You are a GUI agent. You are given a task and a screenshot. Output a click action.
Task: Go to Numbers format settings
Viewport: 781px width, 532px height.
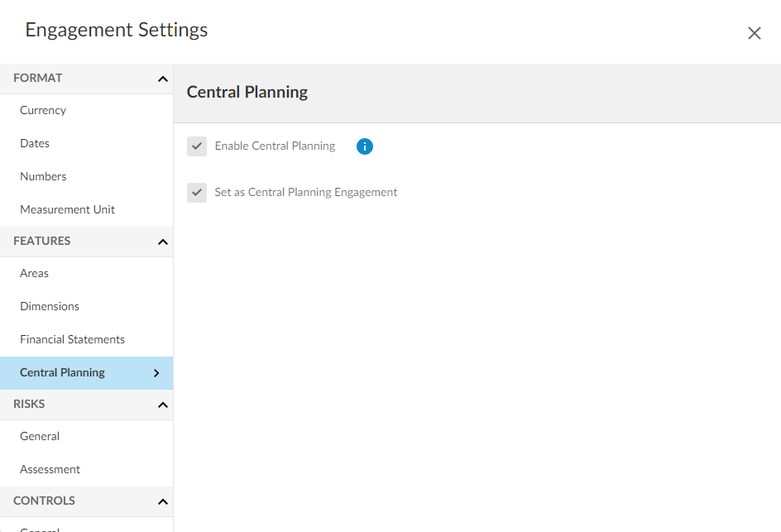[43, 176]
